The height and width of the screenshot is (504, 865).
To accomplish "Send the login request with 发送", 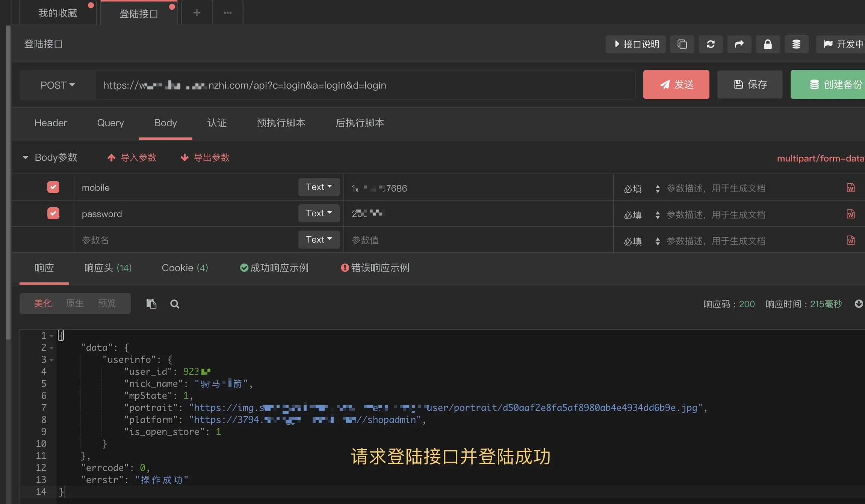I will [x=676, y=84].
